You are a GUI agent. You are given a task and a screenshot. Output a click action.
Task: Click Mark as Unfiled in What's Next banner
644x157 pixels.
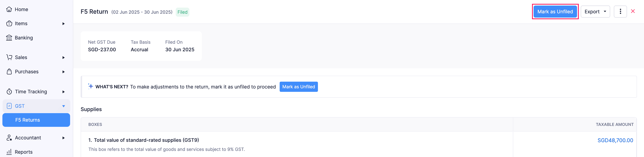(x=299, y=87)
